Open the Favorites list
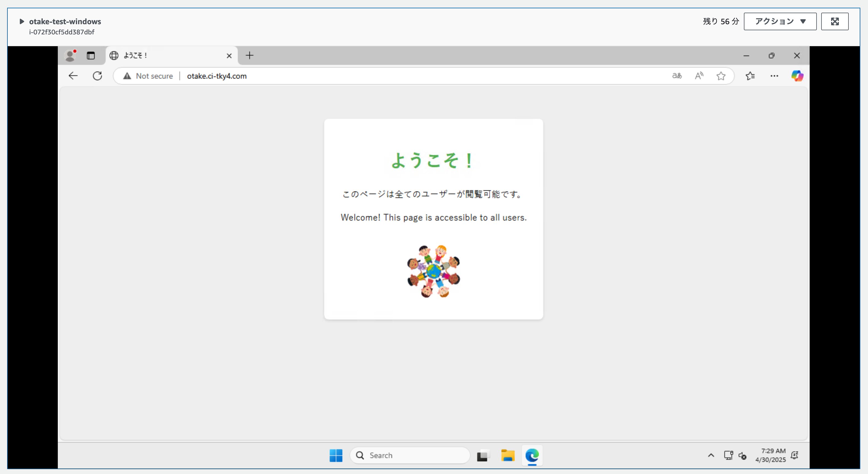The image size is (868, 474). tap(750, 76)
